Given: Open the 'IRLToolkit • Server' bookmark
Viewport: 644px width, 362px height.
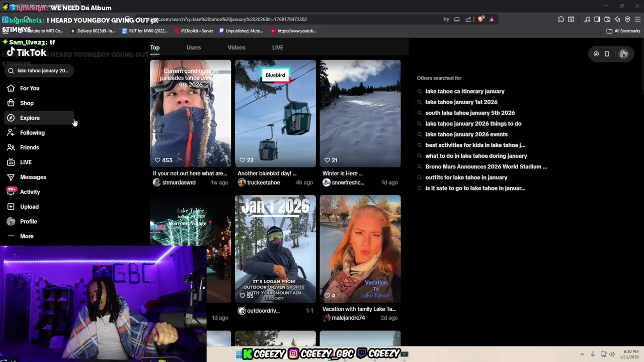Looking at the screenshot, I should click(194, 31).
